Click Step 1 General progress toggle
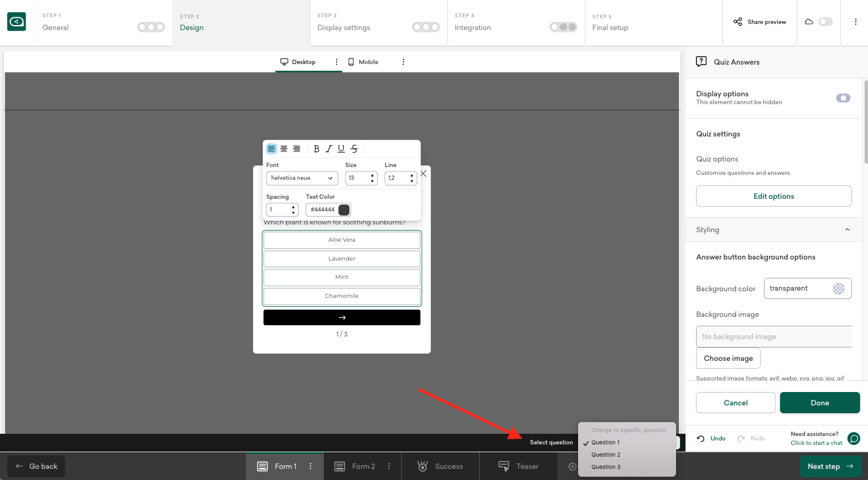Viewport: 868px width, 480px height. click(x=151, y=27)
